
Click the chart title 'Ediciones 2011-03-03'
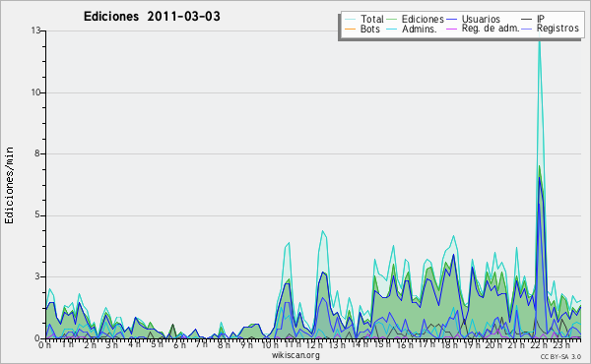152,17
